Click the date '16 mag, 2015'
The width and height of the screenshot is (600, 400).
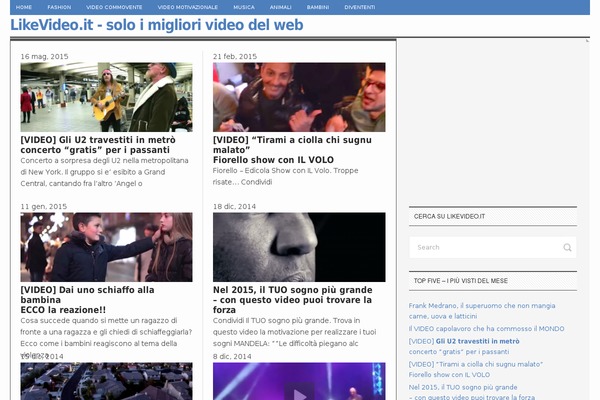pos(44,57)
